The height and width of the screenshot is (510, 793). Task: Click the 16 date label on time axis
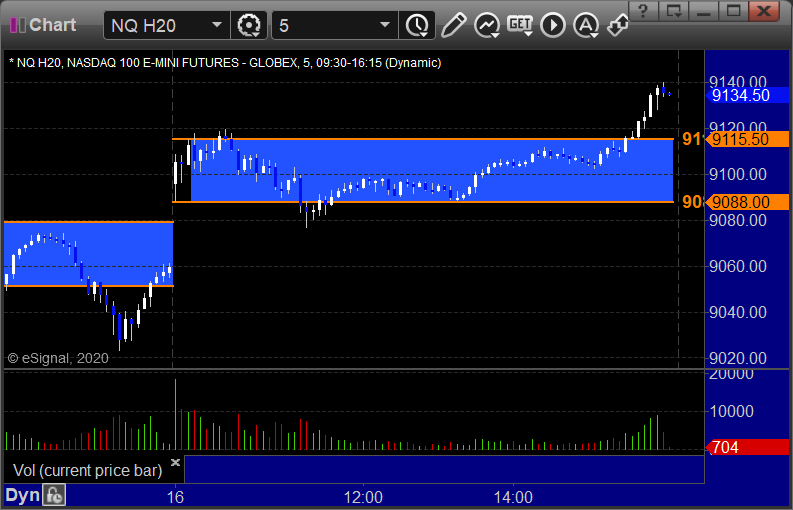(175, 497)
